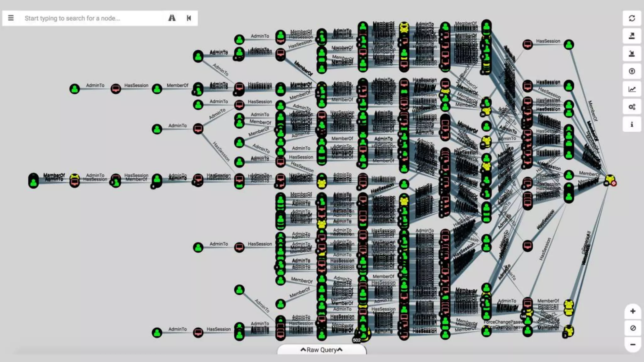Select the top-right green user node after HasSession
The width and height of the screenshot is (644, 362).
click(569, 45)
